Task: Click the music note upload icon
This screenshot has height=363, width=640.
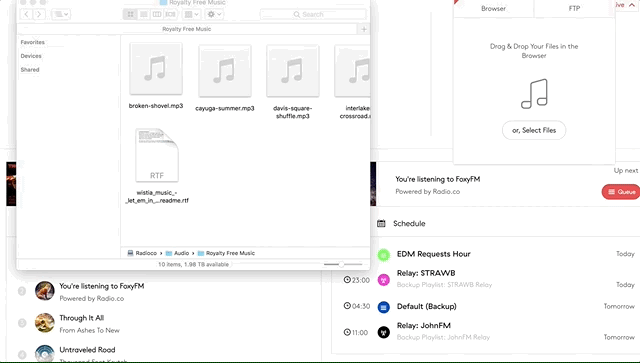Action: 534,94
